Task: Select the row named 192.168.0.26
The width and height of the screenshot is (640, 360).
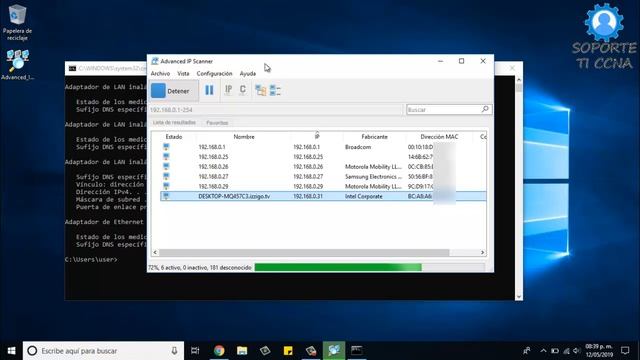Action: [x=213, y=167]
